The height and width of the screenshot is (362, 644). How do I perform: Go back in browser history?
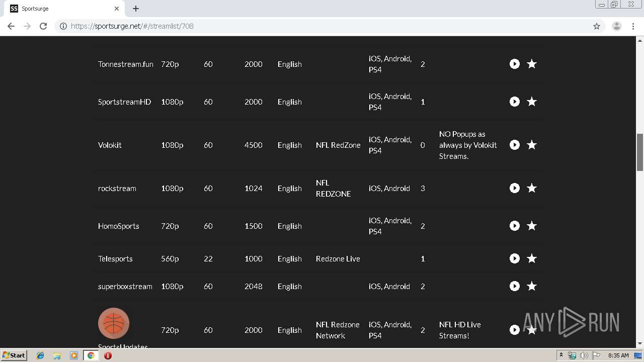[11, 26]
